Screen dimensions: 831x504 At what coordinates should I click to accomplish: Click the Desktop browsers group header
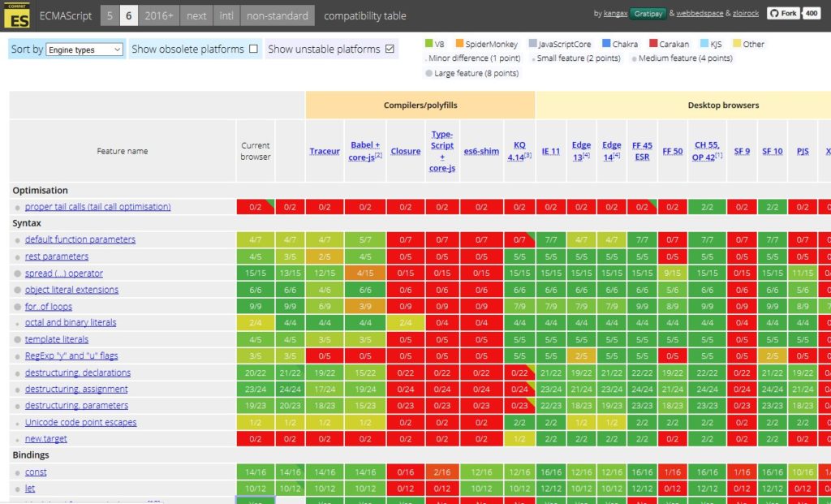coord(723,105)
